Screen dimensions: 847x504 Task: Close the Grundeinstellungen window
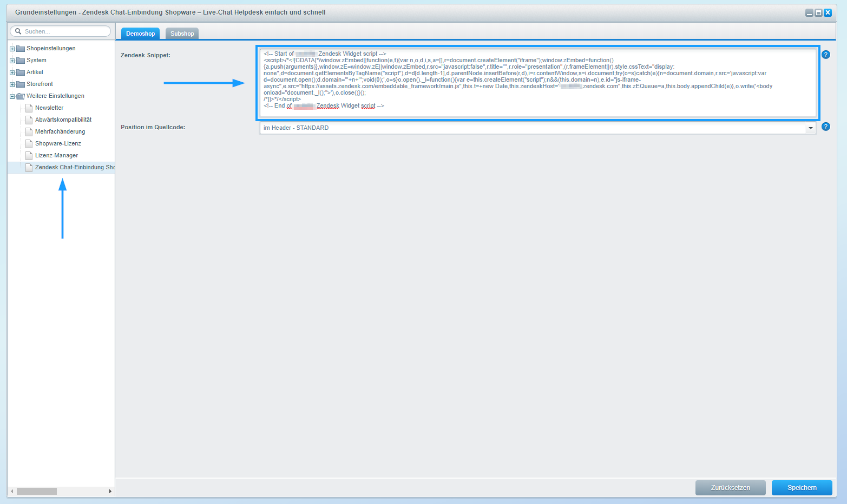(x=828, y=12)
